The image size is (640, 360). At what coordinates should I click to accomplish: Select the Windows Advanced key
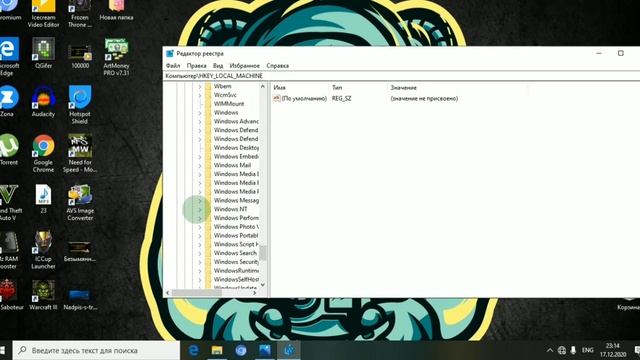point(236,121)
